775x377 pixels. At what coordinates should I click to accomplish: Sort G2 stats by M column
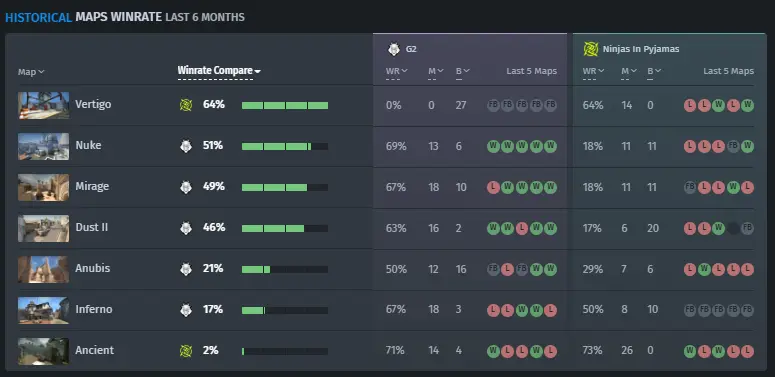[435, 71]
